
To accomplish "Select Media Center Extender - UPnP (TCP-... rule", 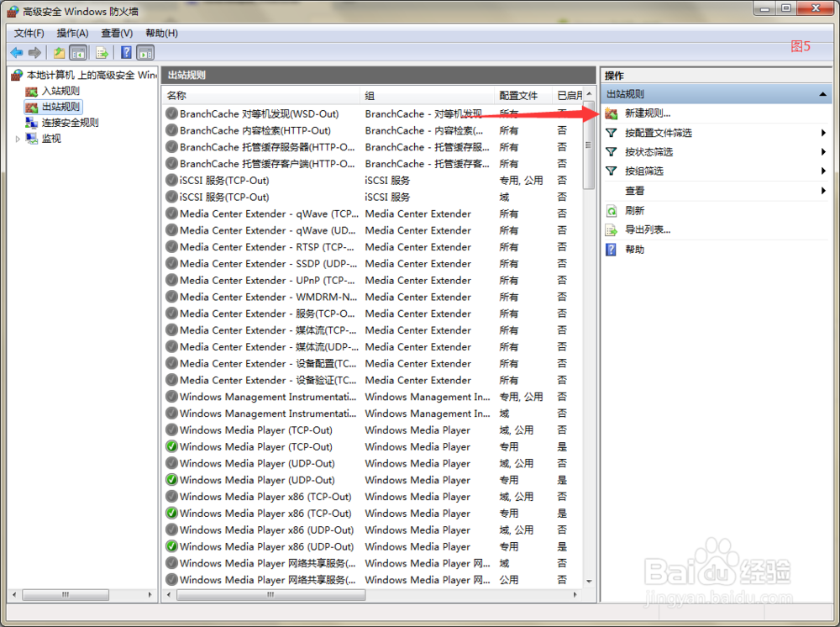I will [x=373, y=280].
